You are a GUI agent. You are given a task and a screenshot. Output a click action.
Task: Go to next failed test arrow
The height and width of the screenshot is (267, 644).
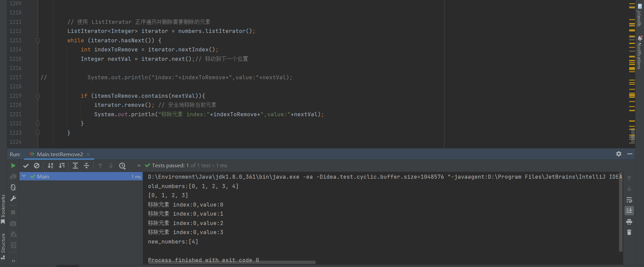click(111, 166)
